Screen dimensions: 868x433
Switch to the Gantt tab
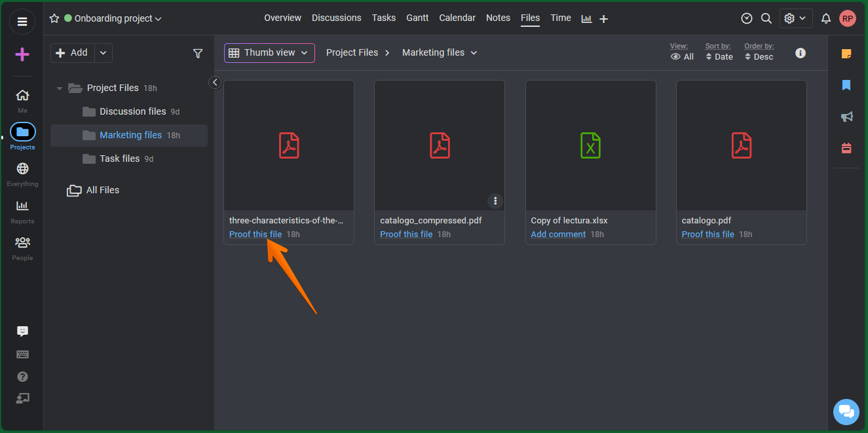click(x=417, y=18)
